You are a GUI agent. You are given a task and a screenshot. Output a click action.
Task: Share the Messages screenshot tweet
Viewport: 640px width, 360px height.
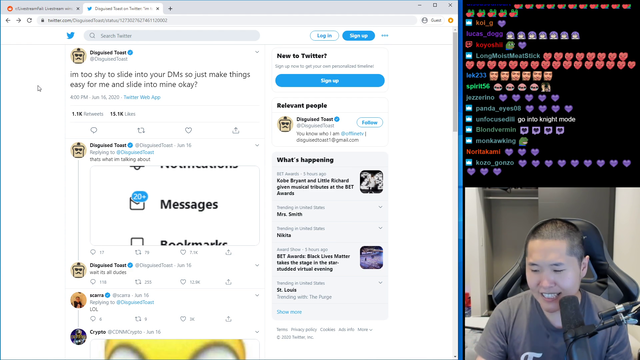(x=228, y=252)
